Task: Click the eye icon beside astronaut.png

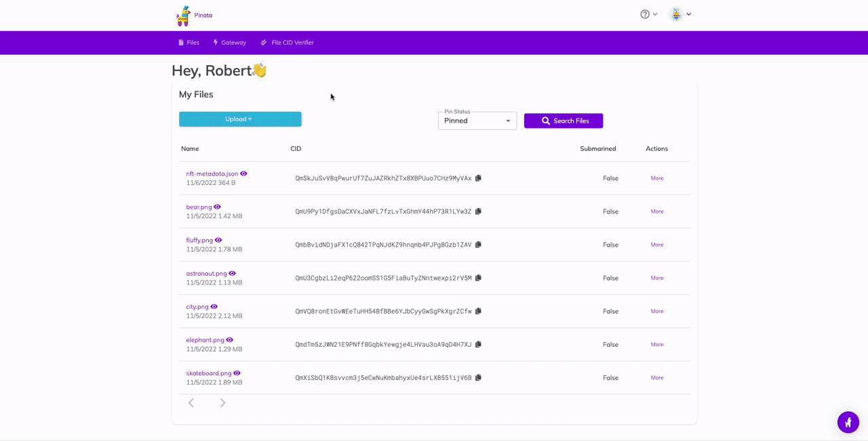Action: [x=232, y=273]
